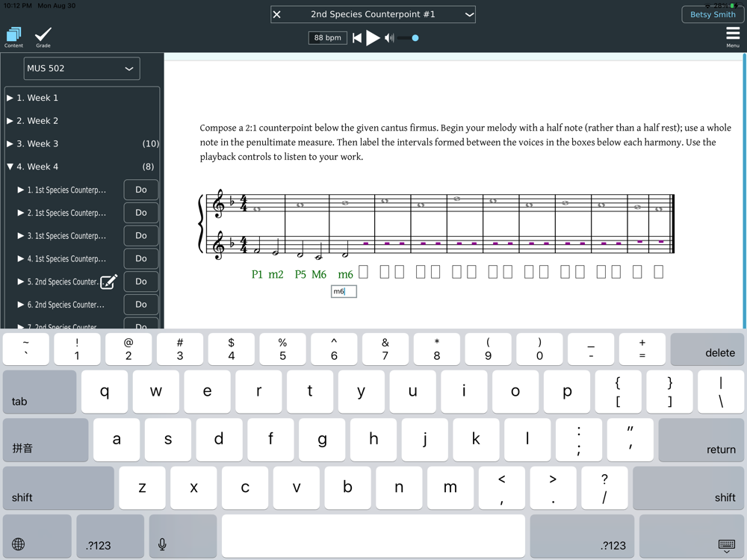
Task: Click the first empty interval box after m6
Action: 363,272
